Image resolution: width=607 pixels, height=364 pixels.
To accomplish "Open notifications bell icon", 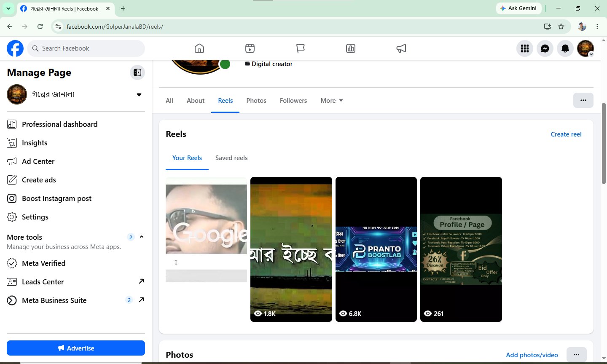I will 565,48.
